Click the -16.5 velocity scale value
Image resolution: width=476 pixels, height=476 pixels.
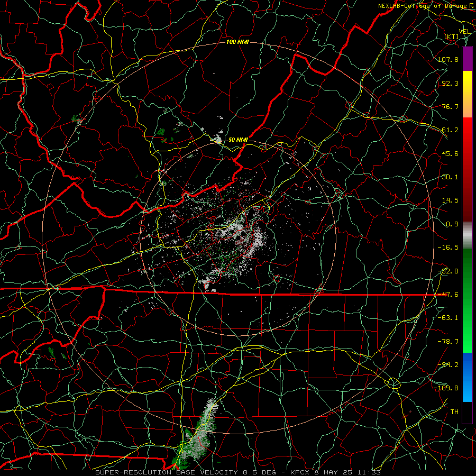pyautogui.click(x=448, y=248)
